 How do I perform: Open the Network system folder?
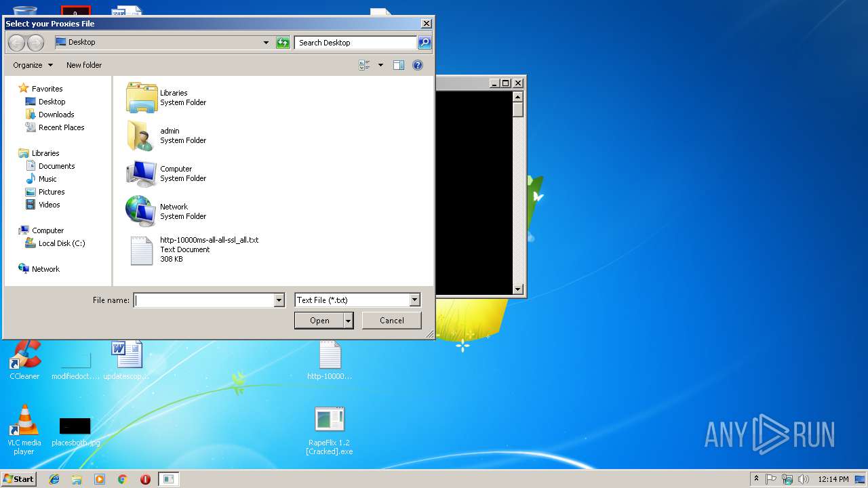pyautogui.click(x=167, y=211)
